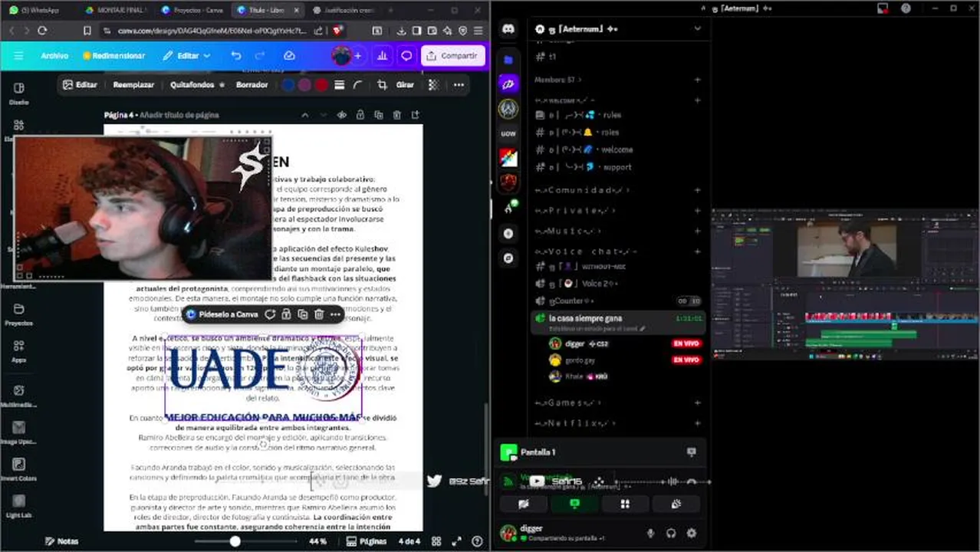Image resolution: width=980 pixels, height=552 pixels.
Task: Add a new page after page 4
Action: point(415,115)
